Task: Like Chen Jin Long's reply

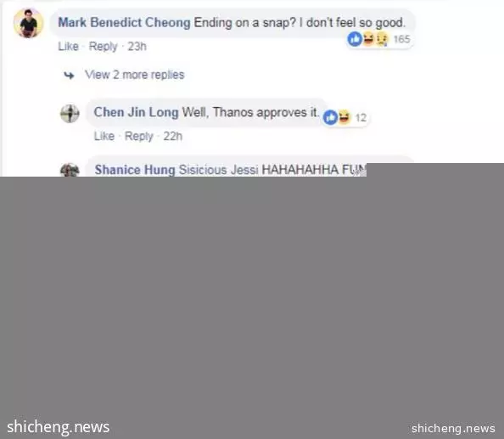Action: 104,136
